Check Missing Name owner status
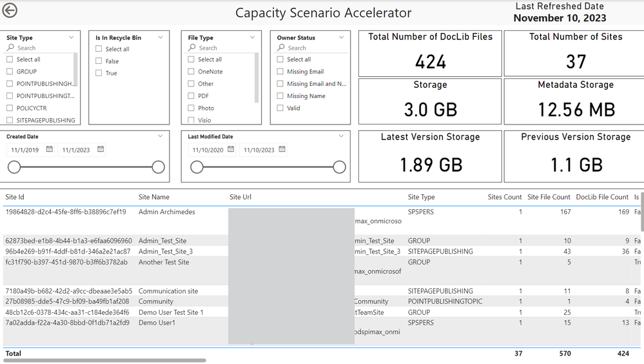The height and width of the screenshot is (364, 644). click(280, 96)
